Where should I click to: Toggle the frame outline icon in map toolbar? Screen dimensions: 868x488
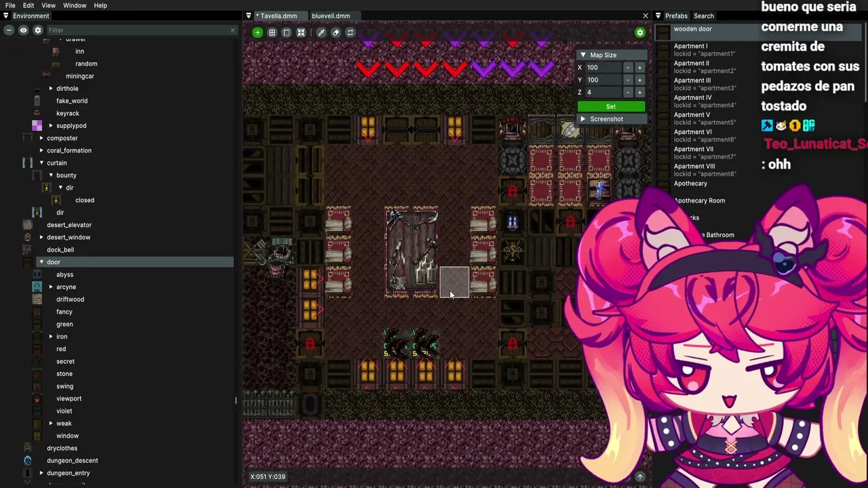coord(286,33)
